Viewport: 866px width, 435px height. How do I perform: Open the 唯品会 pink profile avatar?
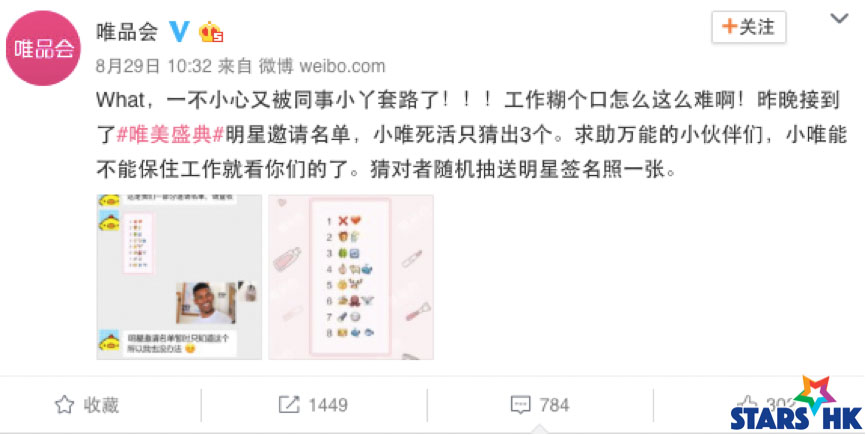pos(43,48)
